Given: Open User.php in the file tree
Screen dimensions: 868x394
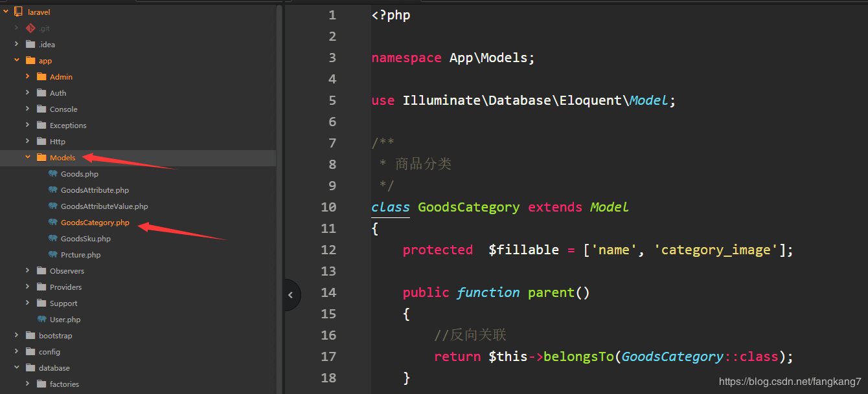Looking at the screenshot, I should [65, 320].
